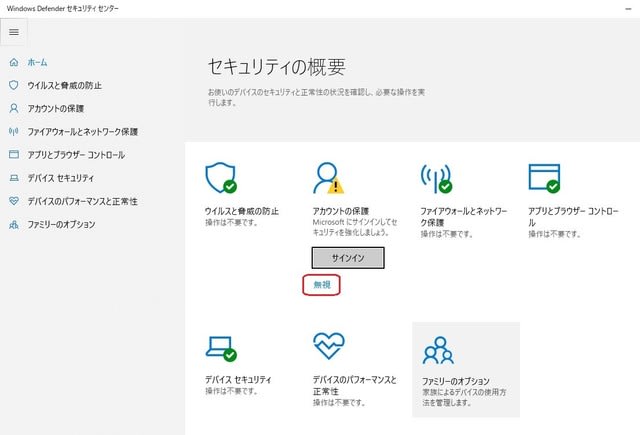Image resolution: width=640 pixels, height=435 pixels.
Task: Click the family icon in sidebar
Action: [14, 224]
